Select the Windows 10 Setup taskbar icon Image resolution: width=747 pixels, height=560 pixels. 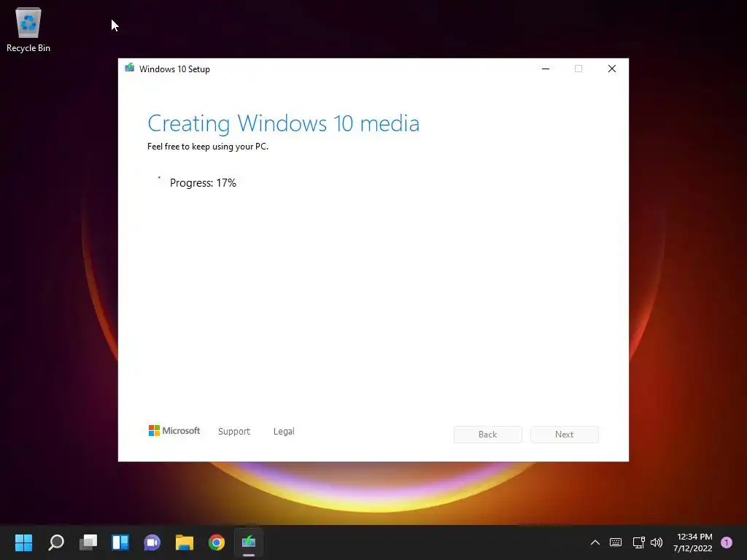tap(249, 542)
